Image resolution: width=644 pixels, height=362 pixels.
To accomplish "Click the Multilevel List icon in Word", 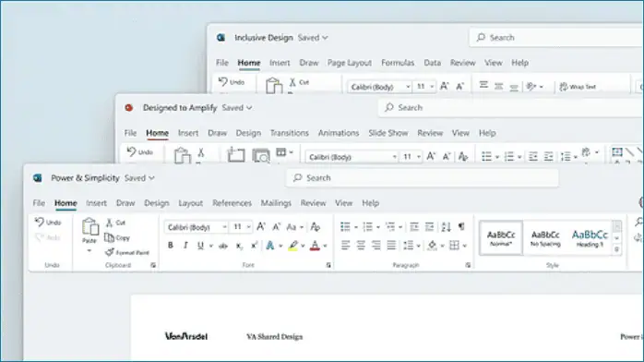I will [390, 227].
